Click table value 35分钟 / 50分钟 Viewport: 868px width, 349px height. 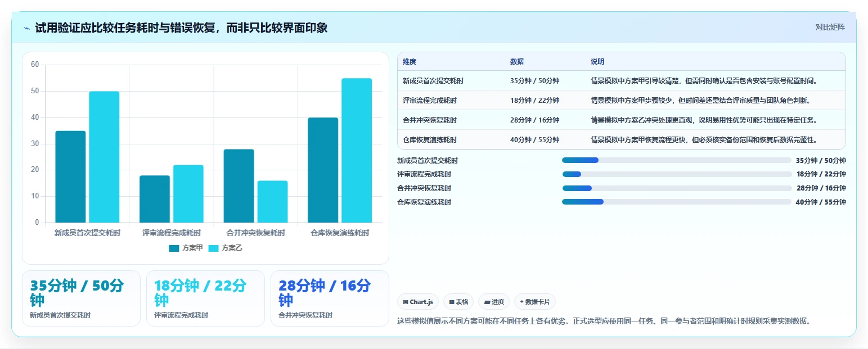point(535,81)
